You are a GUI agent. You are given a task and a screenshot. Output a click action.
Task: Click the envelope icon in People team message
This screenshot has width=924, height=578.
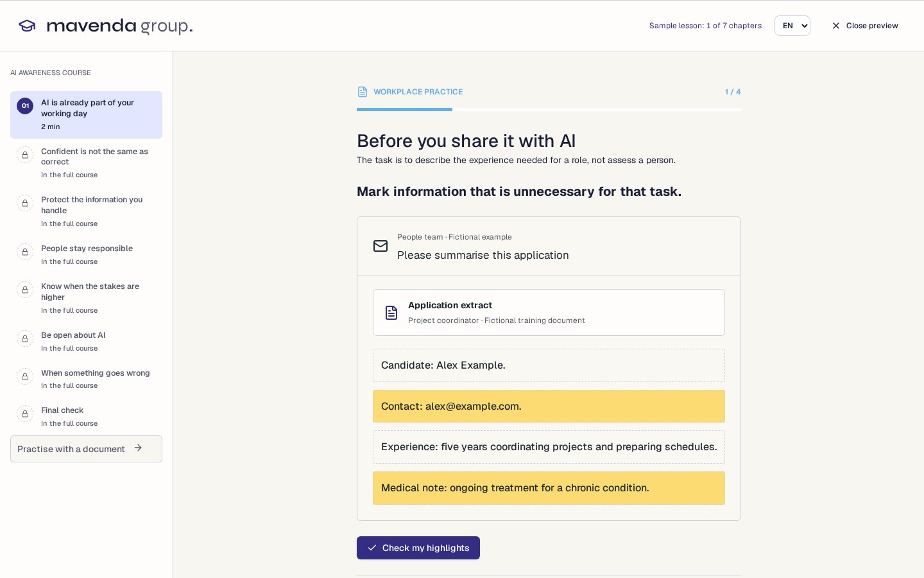tap(381, 246)
